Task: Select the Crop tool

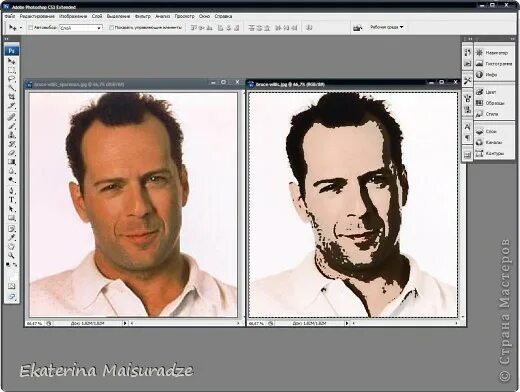Action: click(x=12, y=97)
